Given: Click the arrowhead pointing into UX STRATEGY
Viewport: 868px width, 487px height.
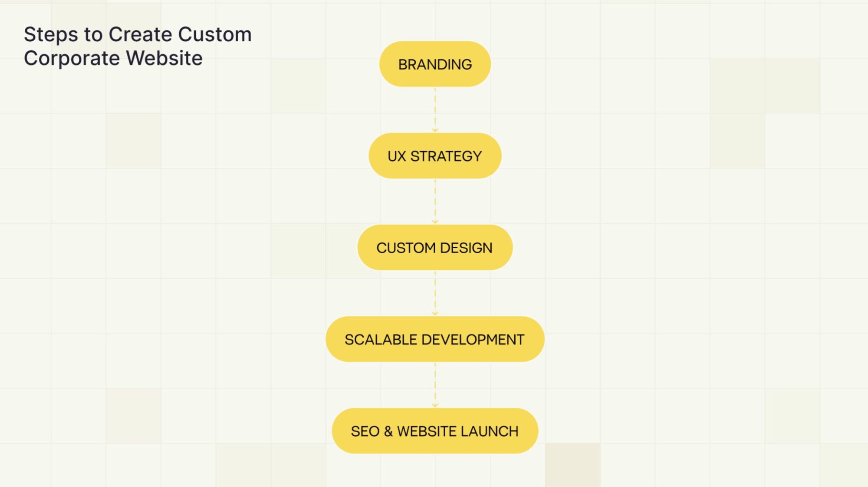Looking at the screenshot, I should (x=435, y=130).
